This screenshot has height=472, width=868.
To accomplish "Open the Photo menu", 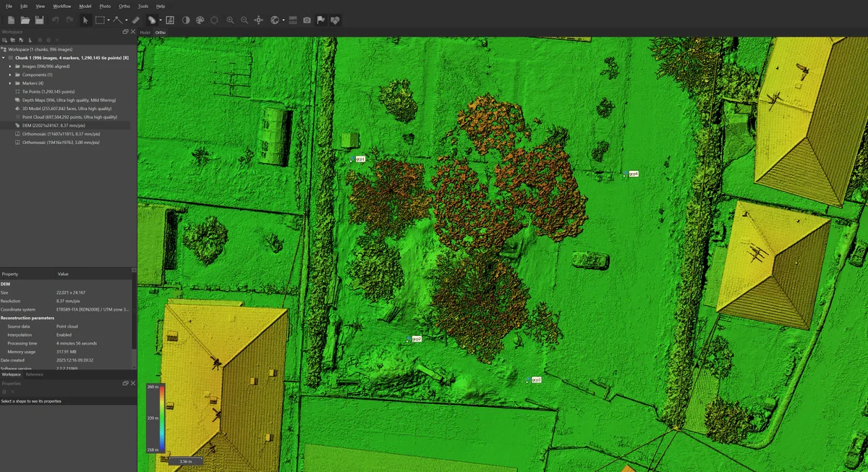I will (105, 6).
